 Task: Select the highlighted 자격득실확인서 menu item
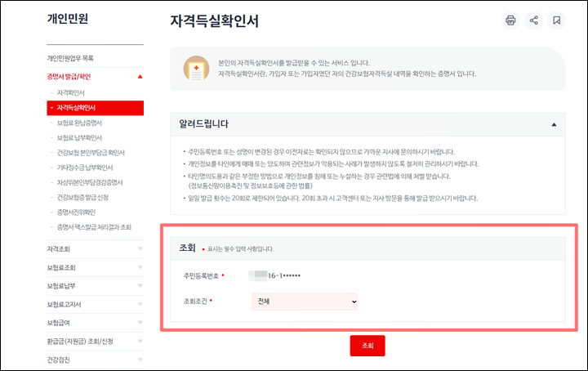(x=96, y=108)
